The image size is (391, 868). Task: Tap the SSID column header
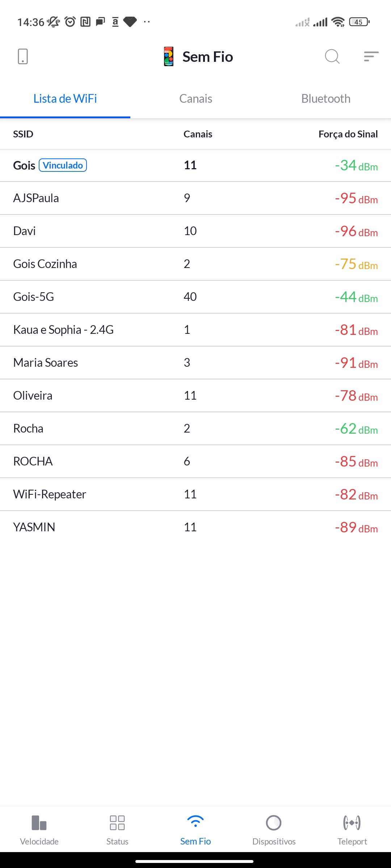(23, 134)
